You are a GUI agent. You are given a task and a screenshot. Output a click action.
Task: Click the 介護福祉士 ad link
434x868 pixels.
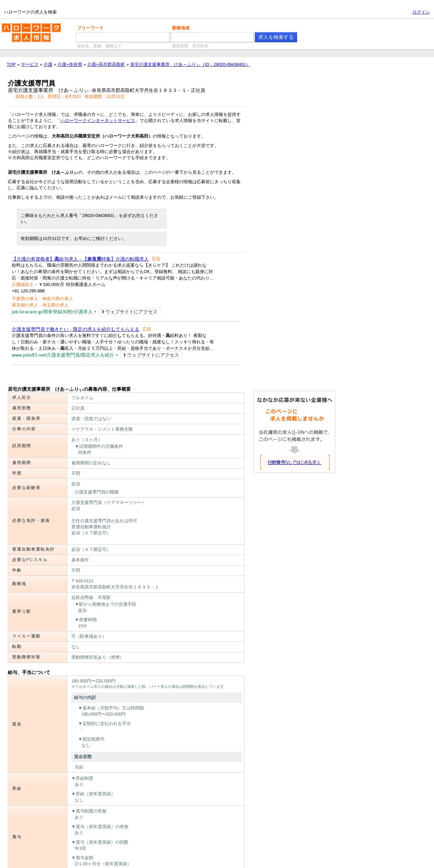tap(23, 285)
